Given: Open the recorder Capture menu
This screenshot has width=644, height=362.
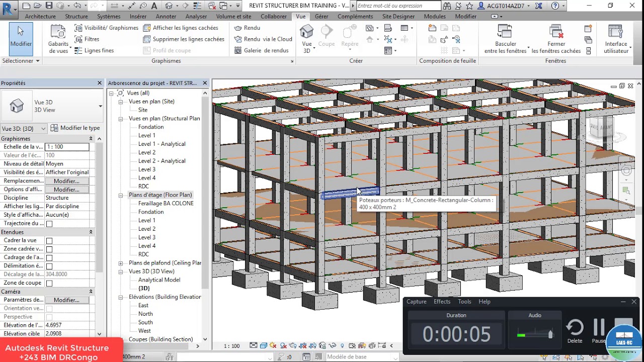Looking at the screenshot, I should point(416,302).
